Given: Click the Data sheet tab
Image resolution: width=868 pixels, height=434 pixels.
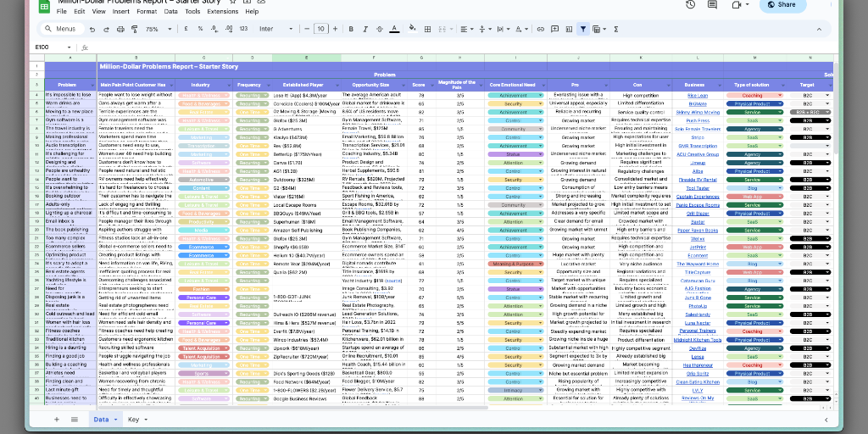Looking at the screenshot, I should tap(104, 420).
